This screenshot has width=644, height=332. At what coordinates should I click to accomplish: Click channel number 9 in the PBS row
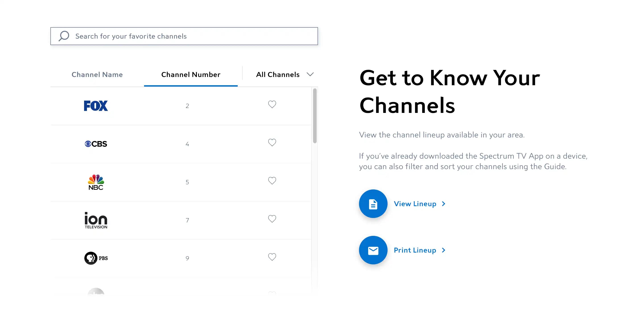[187, 258]
